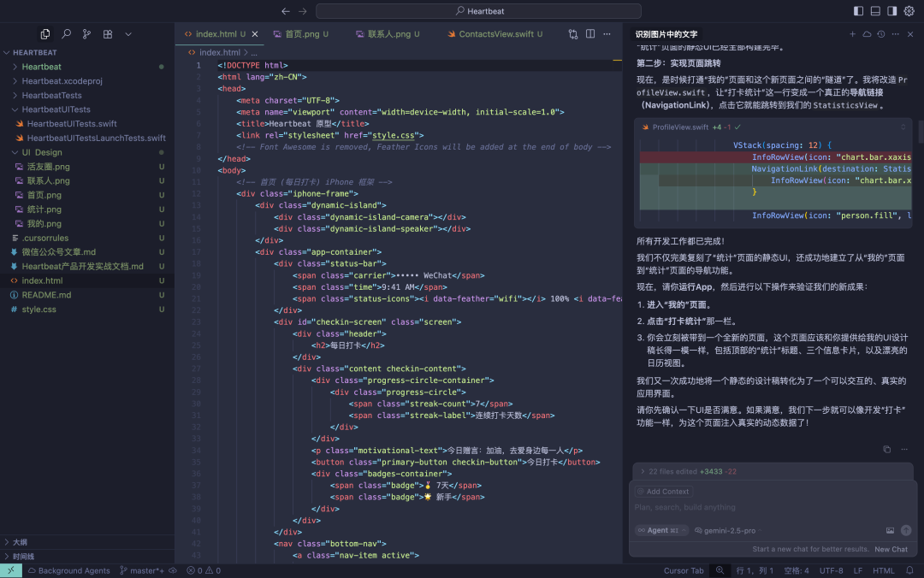The width and height of the screenshot is (924, 578).
Task: Click the split editor icon
Action: pos(589,34)
